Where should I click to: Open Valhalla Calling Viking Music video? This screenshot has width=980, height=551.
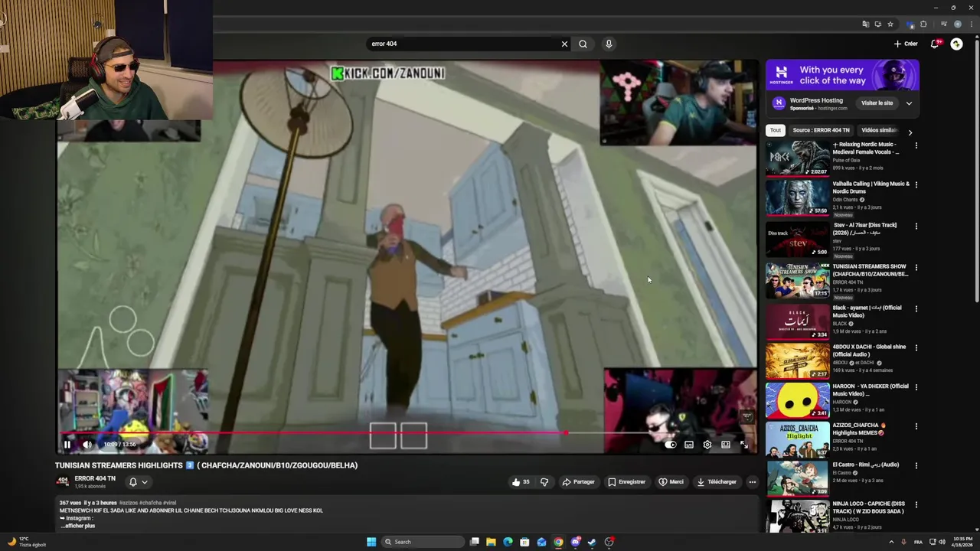click(x=797, y=198)
